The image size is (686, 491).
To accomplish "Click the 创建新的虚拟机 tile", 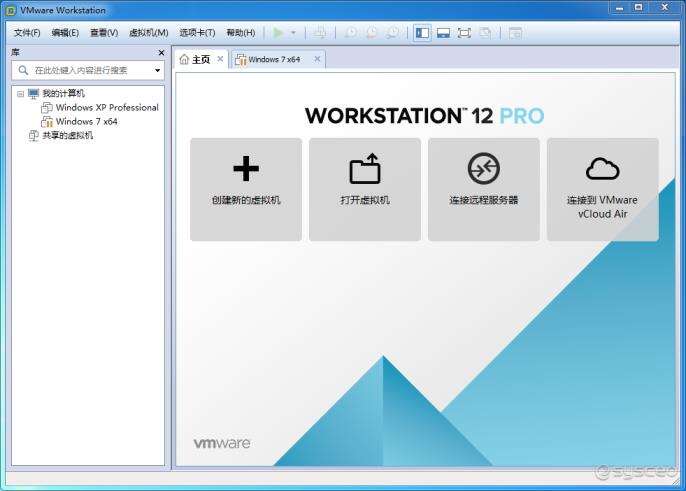I will point(246,189).
